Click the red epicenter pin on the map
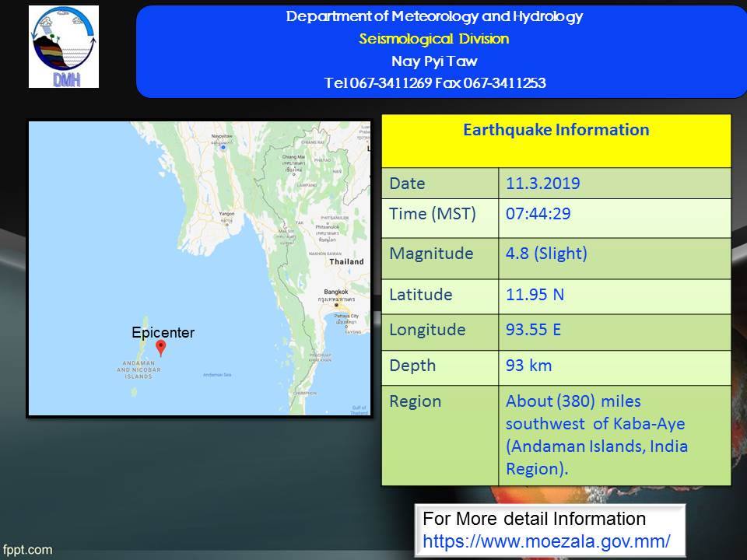This screenshot has height=560, width=747. point(160,347)
